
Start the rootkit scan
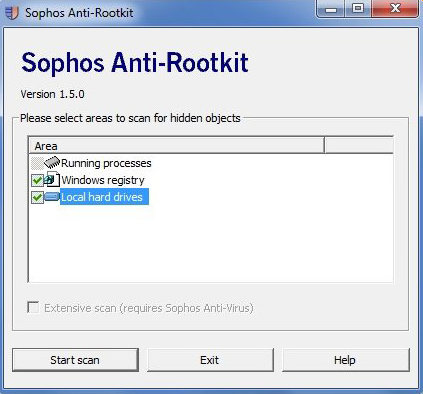tap(75, 360)
